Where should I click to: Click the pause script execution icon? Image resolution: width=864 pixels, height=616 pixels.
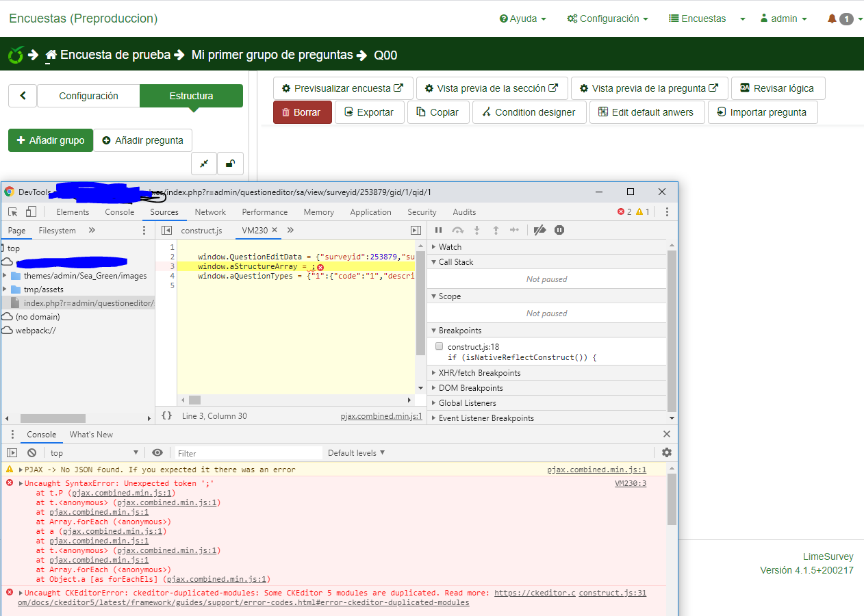tap(439, 230)
